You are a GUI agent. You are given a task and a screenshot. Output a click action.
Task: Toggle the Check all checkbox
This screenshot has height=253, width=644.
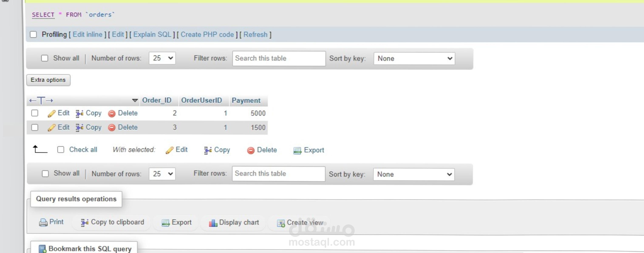61,150
